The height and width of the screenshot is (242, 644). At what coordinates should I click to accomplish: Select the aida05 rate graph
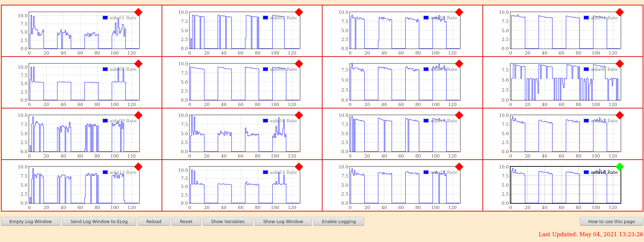pyautogui.click(x=84, y=82)
